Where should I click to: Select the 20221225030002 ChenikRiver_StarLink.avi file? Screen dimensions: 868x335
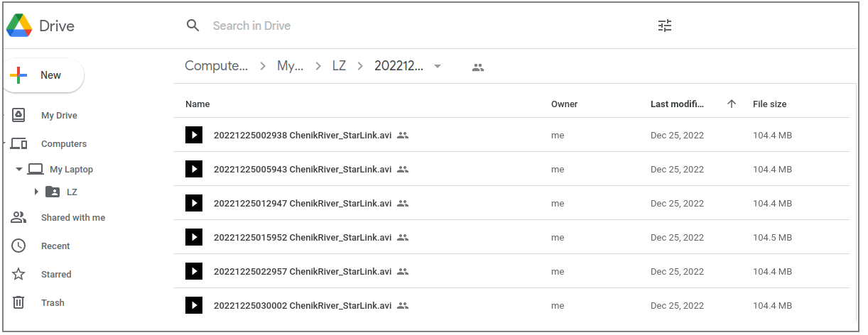click(302, 306)
